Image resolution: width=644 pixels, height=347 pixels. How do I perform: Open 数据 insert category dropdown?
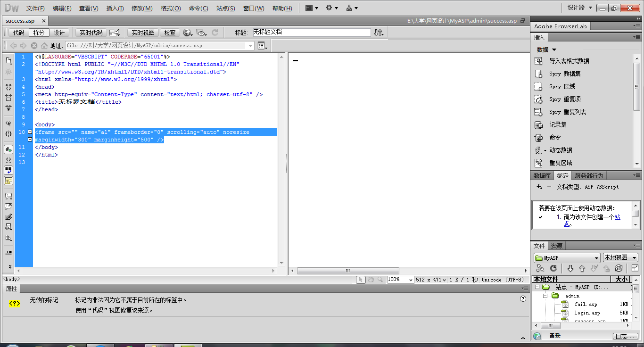click(546, 50)
